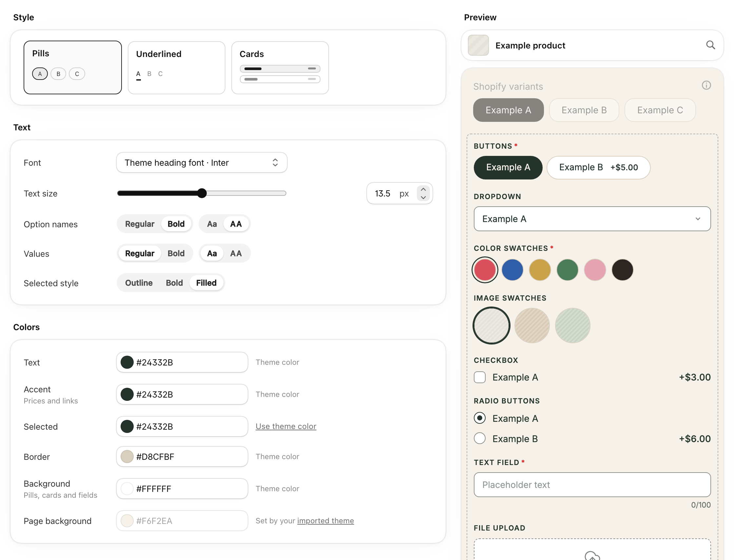Increase text size with stepper up arrow
This screenshot has width=734, height=560.
point(422,189)
